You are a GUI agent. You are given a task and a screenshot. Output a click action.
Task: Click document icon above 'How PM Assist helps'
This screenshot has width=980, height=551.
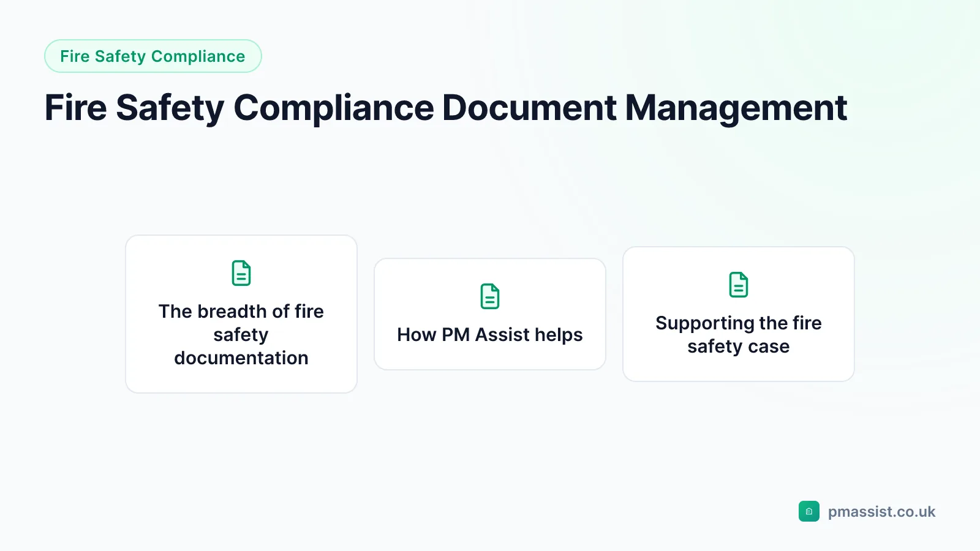tap(490, 296)
